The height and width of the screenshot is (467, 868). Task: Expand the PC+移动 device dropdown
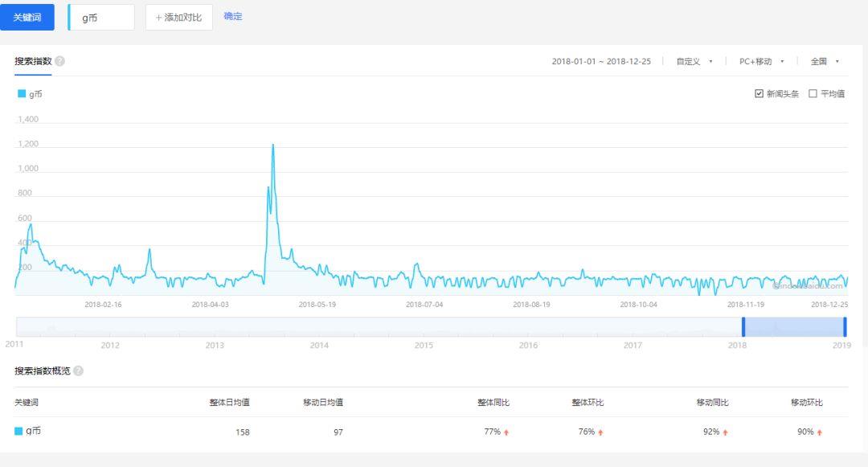tap(761, 61)
